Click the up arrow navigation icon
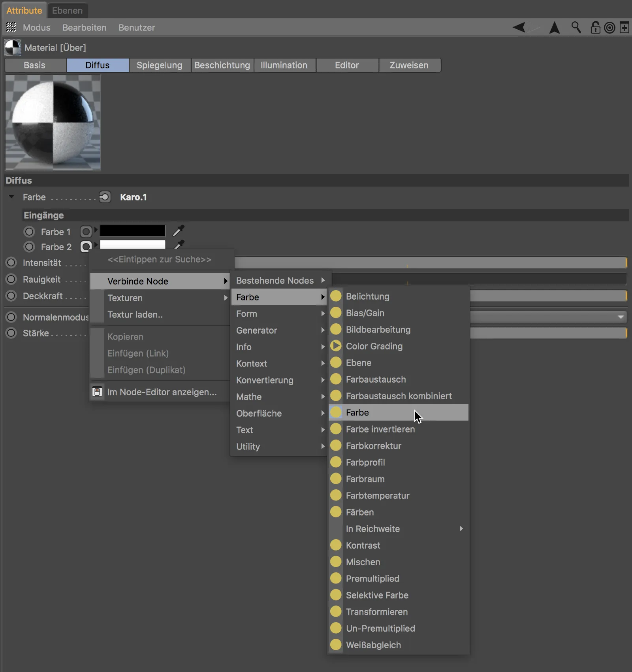Image resolution: width=632 pixels, height=672 pixels. coord(555,27)
